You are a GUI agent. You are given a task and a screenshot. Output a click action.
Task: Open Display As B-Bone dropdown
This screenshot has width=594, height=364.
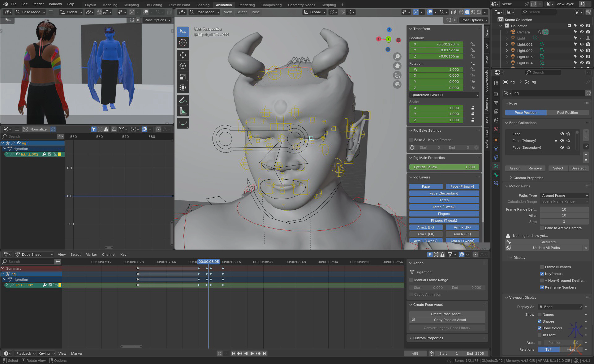561,307
